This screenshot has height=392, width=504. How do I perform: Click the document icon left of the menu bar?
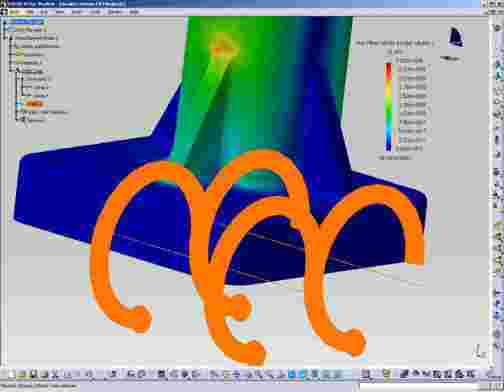(x=4, y=12)
